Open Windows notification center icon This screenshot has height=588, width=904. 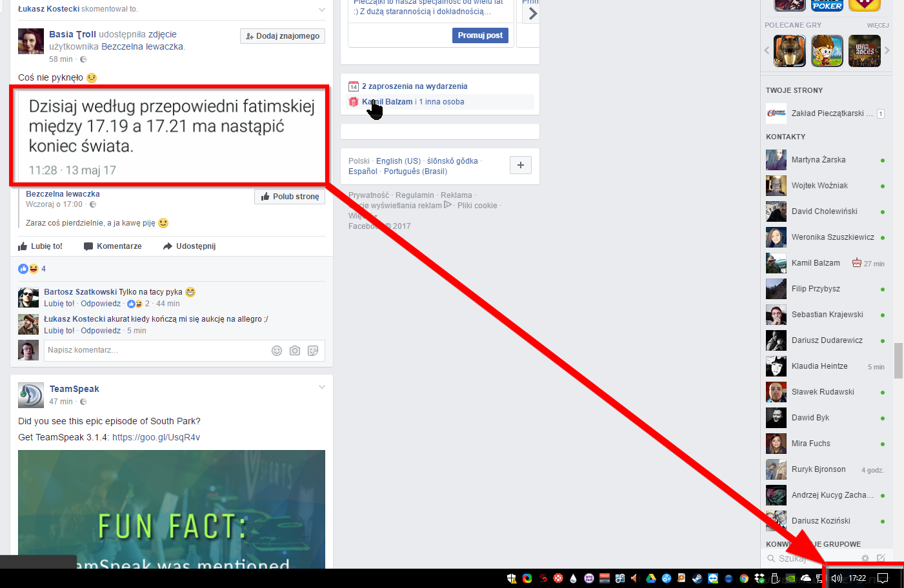(x=883, y=578)
